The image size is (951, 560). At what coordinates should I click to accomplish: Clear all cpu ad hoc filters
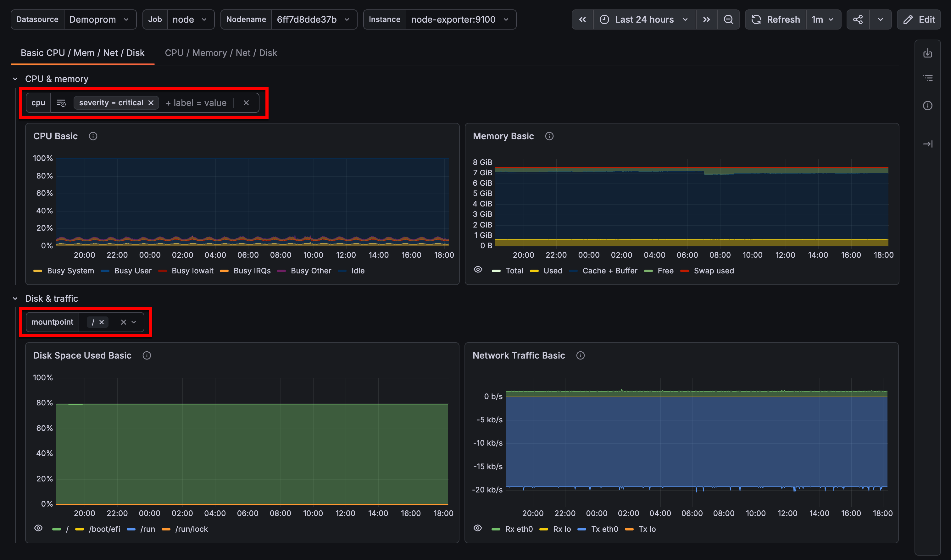[246, 103]
